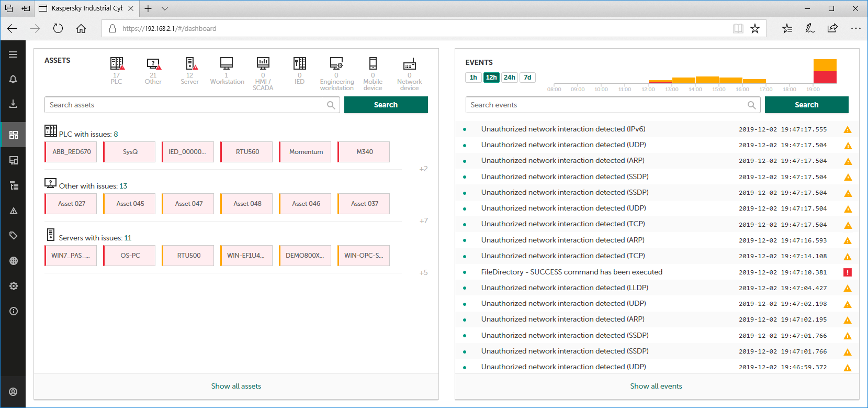Click the red critical alert icon for FileDirectory event

848,272
